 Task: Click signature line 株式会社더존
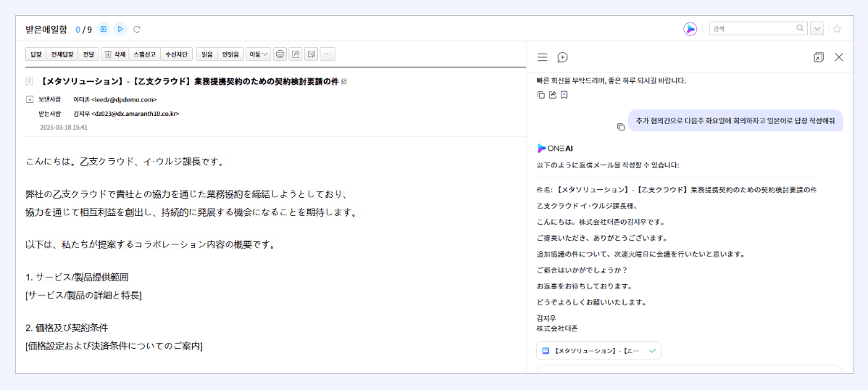pos(557,328)
